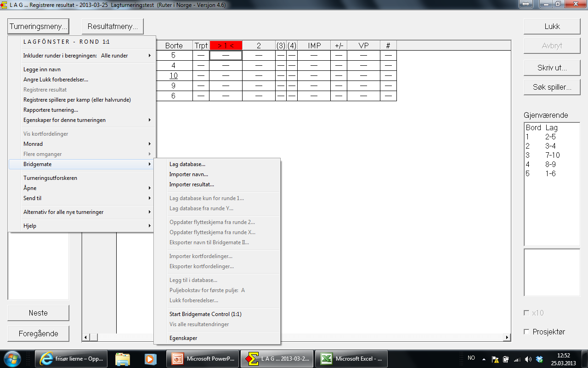This screenshot has height=368, width=588.
Task: Click the IMP column header
Action: click(314, 46)
